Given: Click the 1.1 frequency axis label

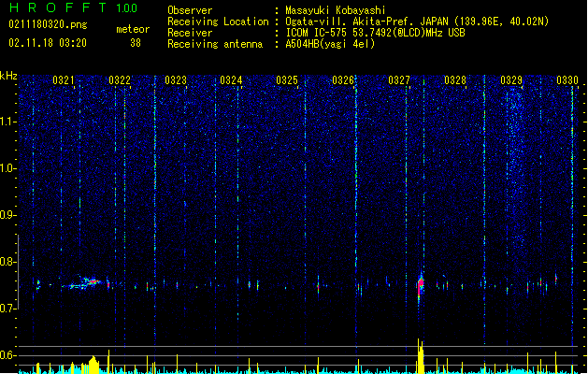Looking at the screenshot, I should click(8, 122).
